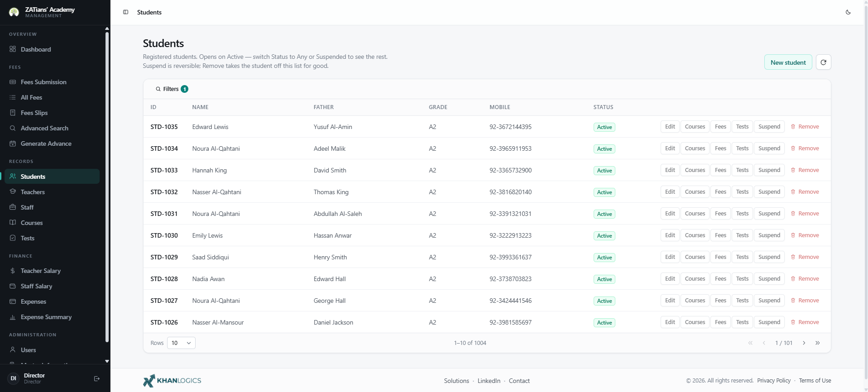Click the Expense Summary chart icon
The width and height of the screenshot is (868, 392).
tap(13, 317)
